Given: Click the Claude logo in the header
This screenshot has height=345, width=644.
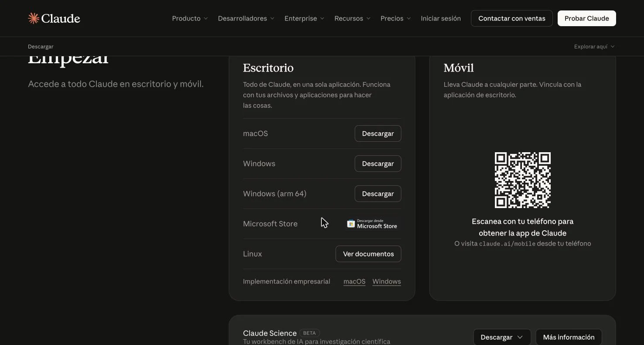Looking at the screenshot, I should [54, 18].
